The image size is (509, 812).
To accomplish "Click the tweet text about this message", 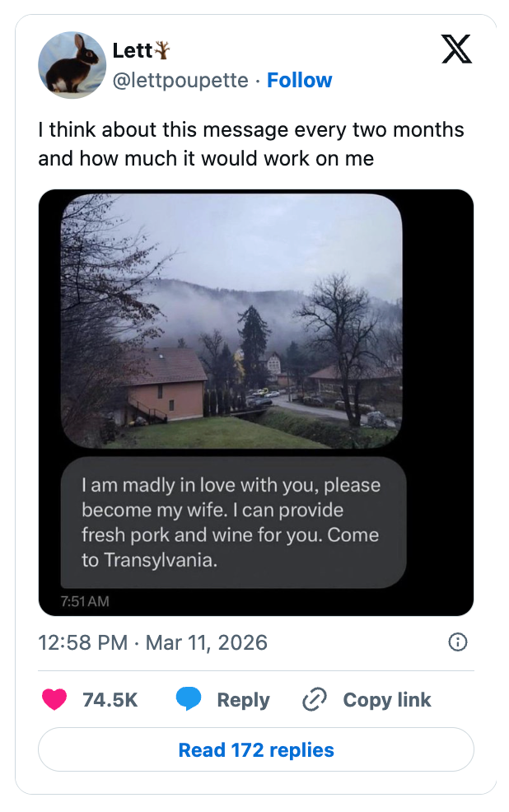I will tap(251, 143).
